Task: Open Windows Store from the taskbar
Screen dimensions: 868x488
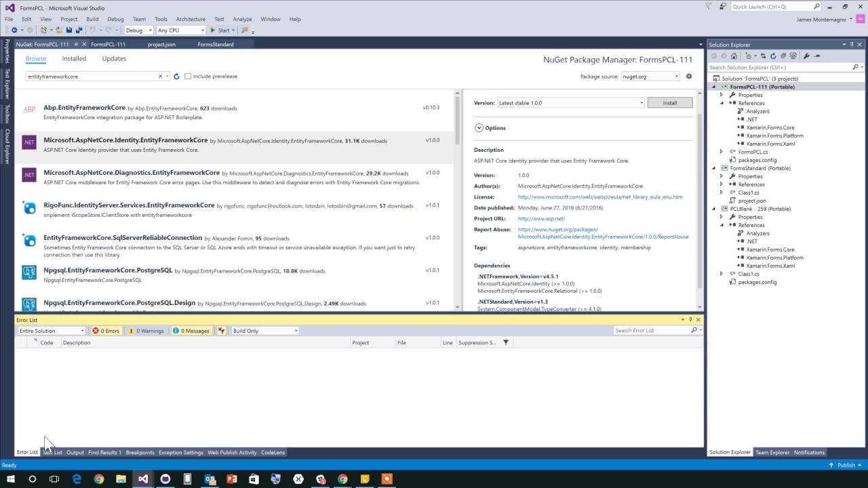Action: tap(254, 479)
